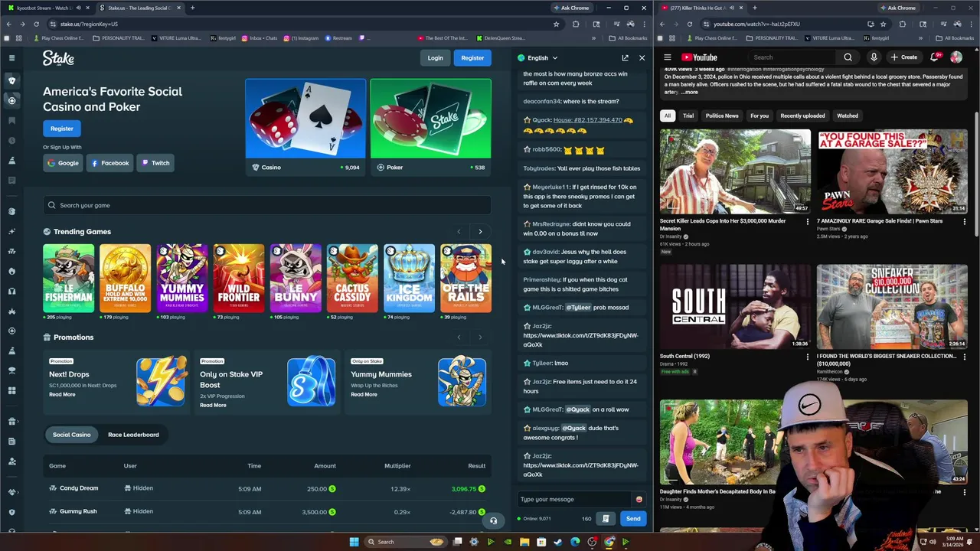Image resolution: width=980 pixels, height=551 pixels.
Task: Select 777 slots icon in Stake sidebar
Action: point(11,251)
